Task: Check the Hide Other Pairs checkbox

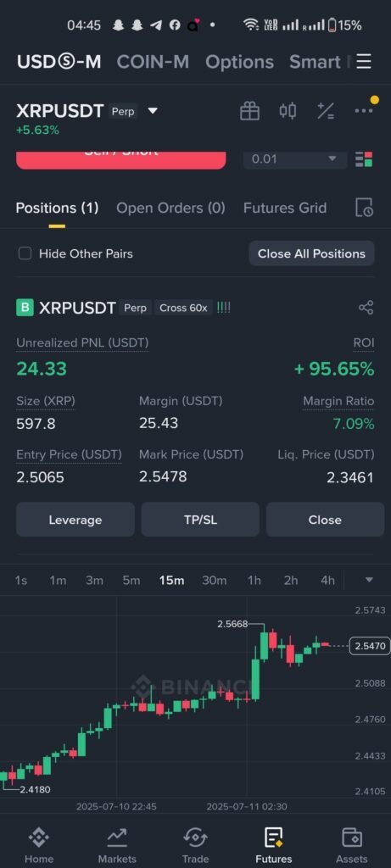Action: click(x=25, y=253)
